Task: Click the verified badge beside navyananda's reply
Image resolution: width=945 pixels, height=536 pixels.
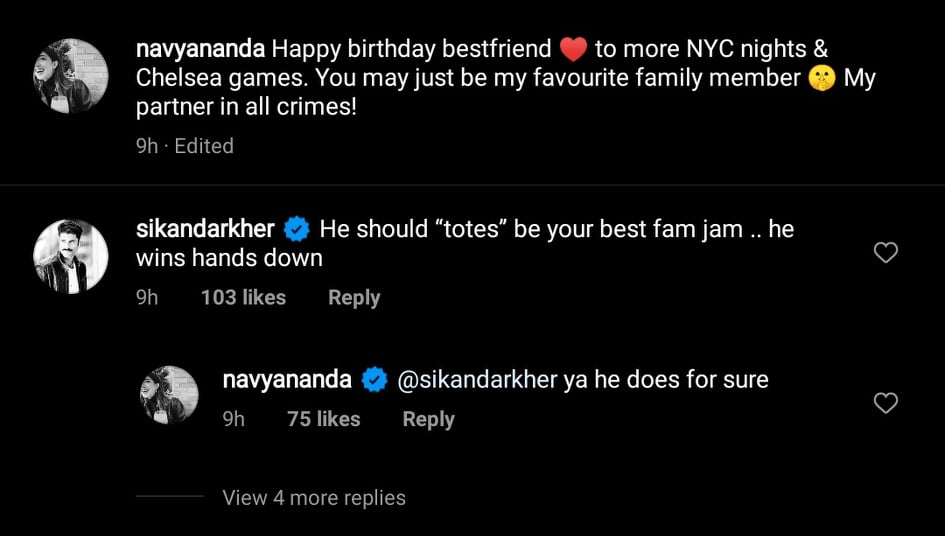Action: (374, 380)
